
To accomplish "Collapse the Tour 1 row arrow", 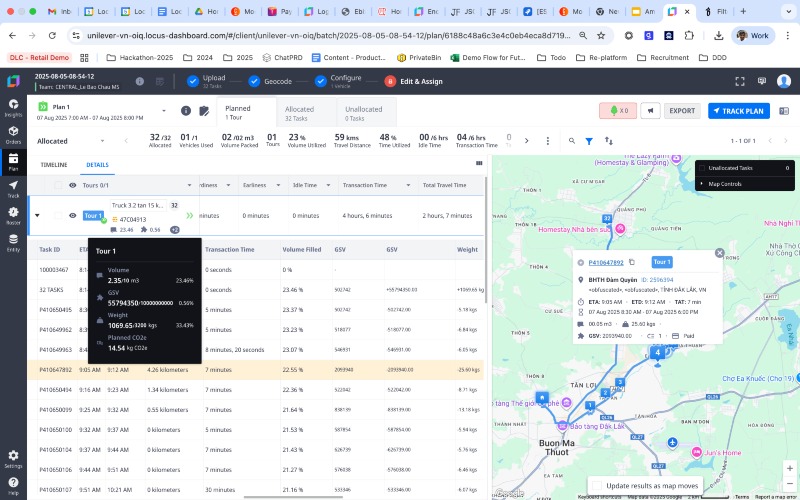I will [37, 215].
